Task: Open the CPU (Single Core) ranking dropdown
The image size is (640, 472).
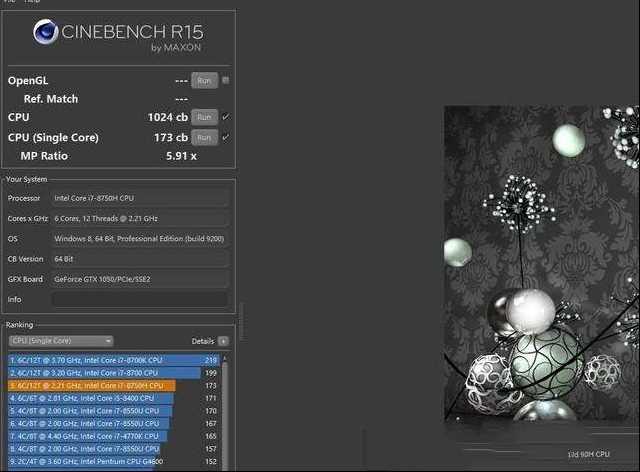Action: (61, 341)
